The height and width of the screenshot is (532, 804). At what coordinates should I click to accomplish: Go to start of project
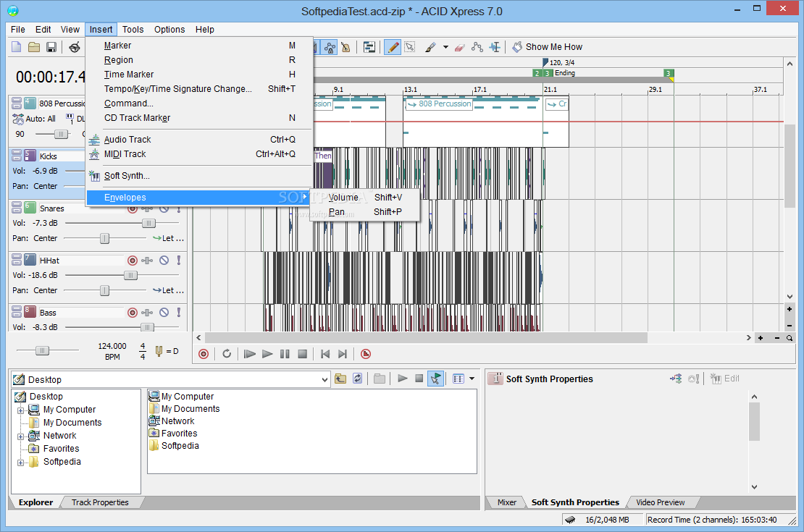[325, 354]
